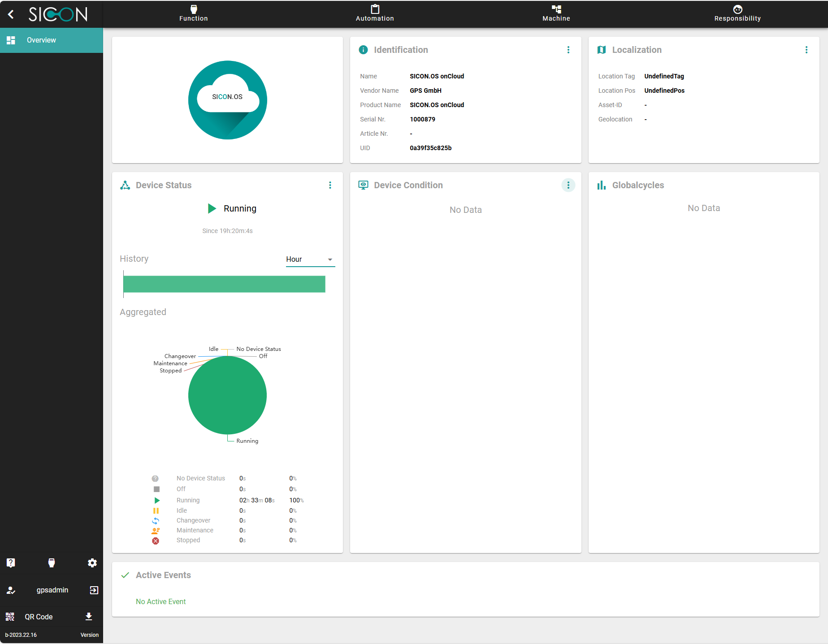
Task: Expand the History Hour dropdown
Action: pos(310,259)
